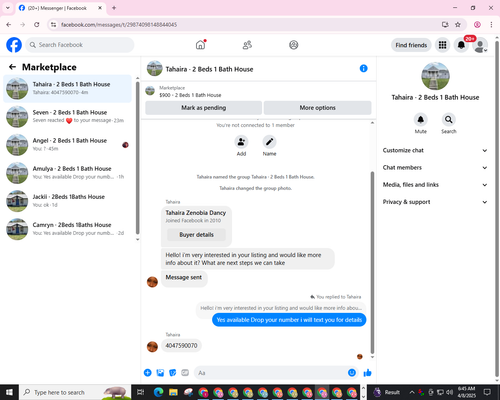Click the taskbar clock showing 6:45 AM
The height and width of the screenshot is (400, 500).
point(466,392)
